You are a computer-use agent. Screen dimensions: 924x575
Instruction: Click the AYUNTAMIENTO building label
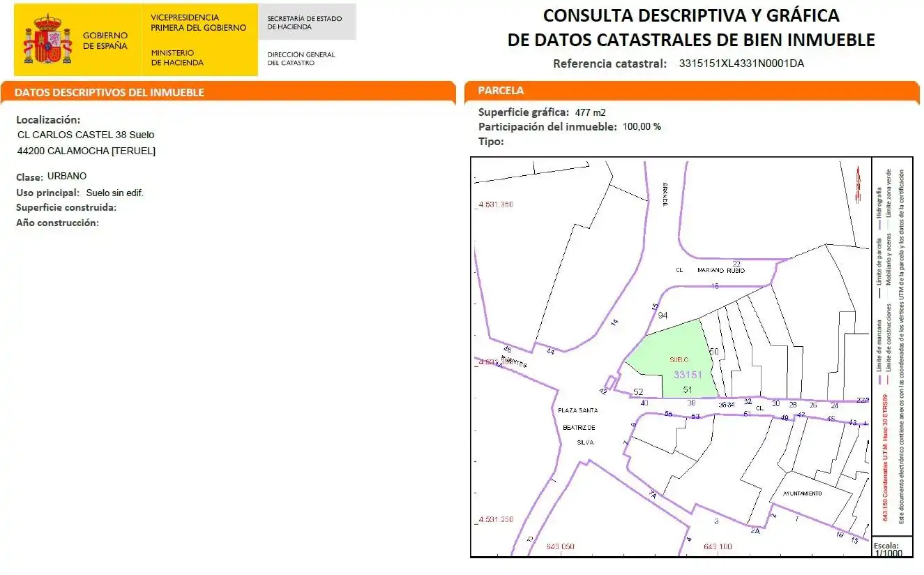[x=802, y=493]
